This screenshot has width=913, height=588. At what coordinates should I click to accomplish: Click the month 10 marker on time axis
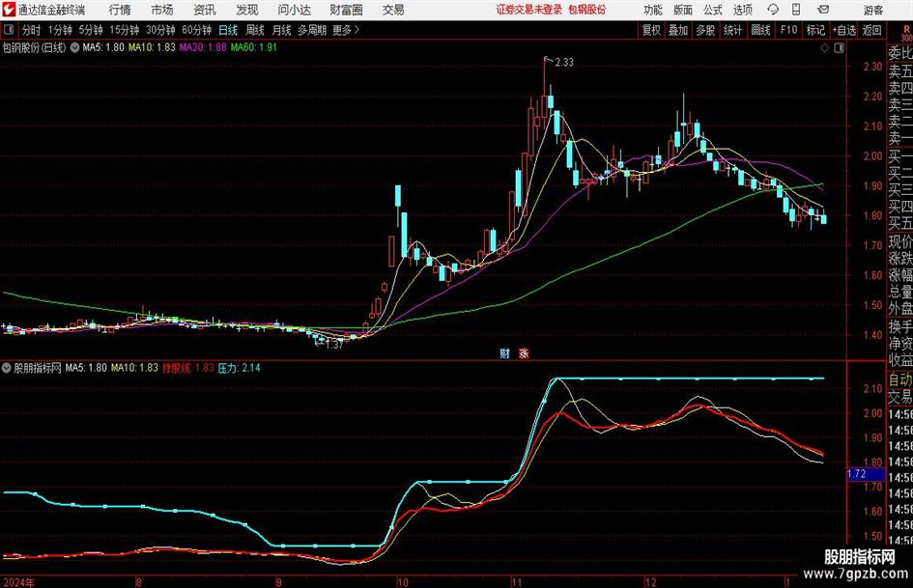402,582
